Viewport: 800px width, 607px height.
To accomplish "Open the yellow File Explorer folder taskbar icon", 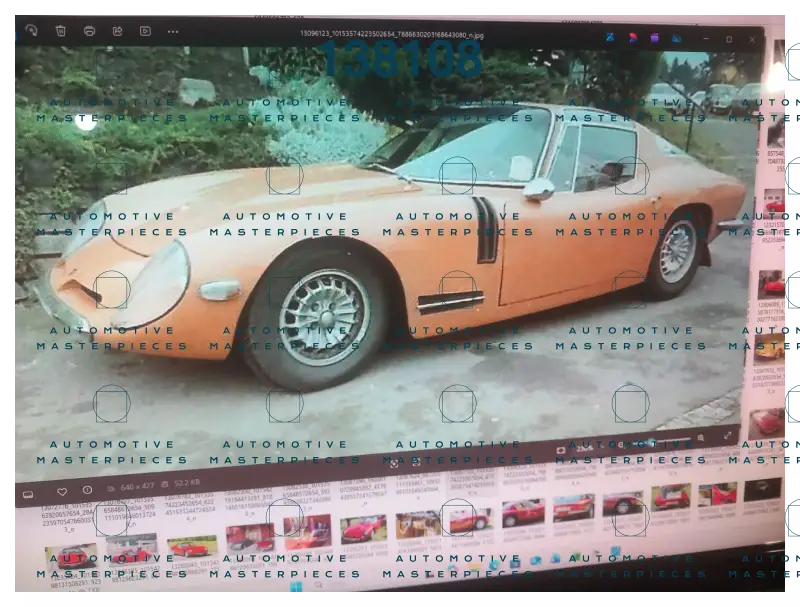I will coord(474,568).
